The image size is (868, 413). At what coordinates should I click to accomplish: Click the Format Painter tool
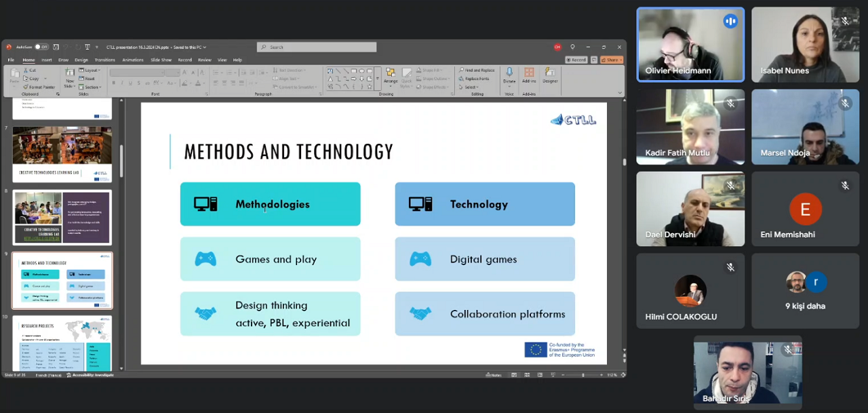point(39,87)
